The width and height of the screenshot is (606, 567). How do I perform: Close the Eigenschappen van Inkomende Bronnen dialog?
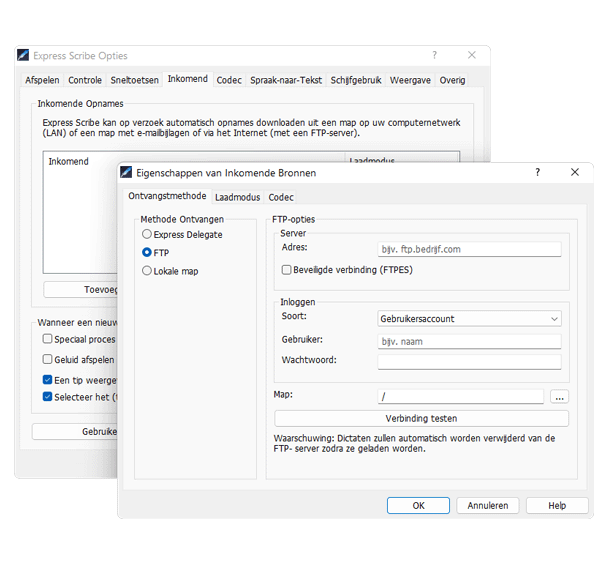pos(575,172)
